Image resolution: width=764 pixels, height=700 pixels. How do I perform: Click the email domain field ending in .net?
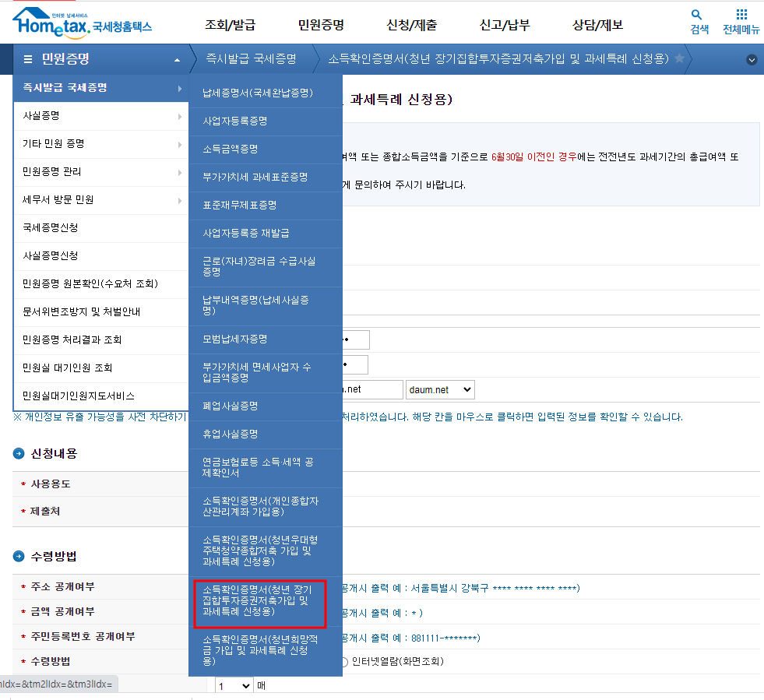(372, 389)
